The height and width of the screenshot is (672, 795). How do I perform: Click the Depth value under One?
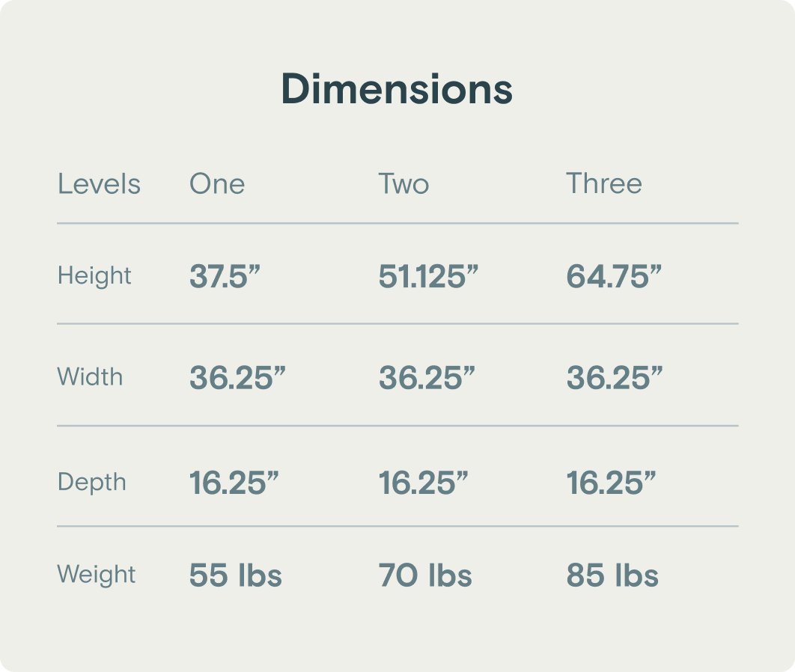click(234, 483)
